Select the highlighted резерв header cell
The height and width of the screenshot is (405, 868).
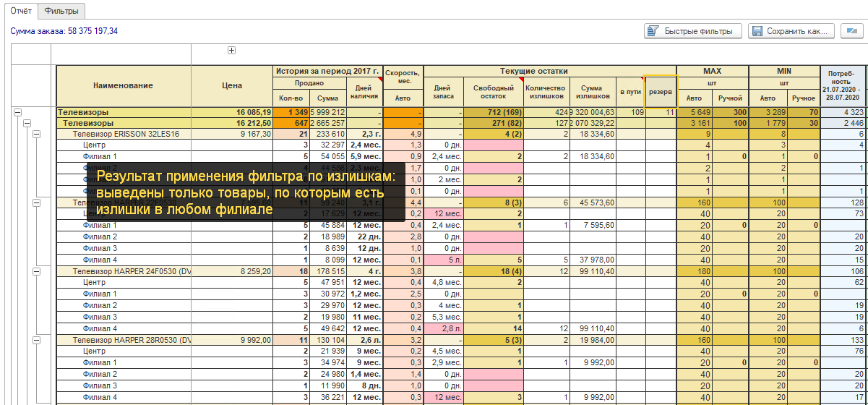tap(661, 92)
